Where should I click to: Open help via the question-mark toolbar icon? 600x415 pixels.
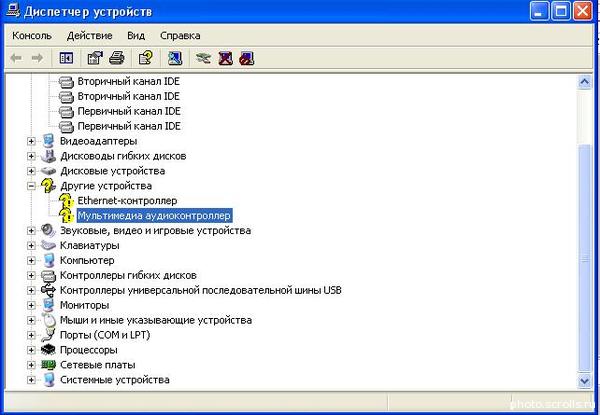click(x=146, y=58)
